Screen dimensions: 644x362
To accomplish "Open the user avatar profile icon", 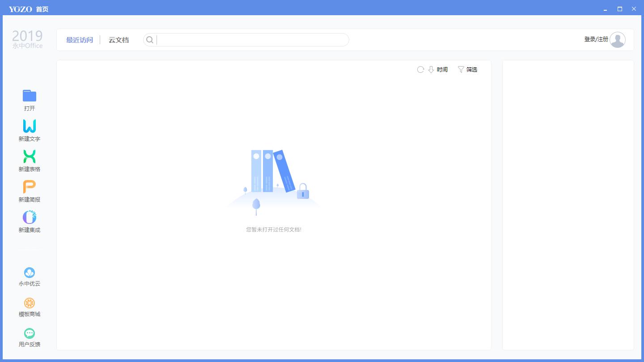I will [618, 40].
